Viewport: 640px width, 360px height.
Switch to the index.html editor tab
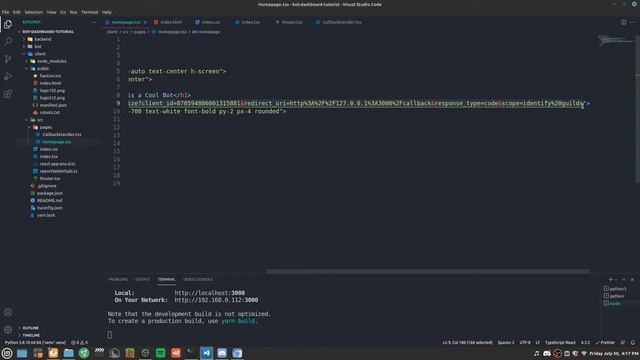click(x=168, y=22)
